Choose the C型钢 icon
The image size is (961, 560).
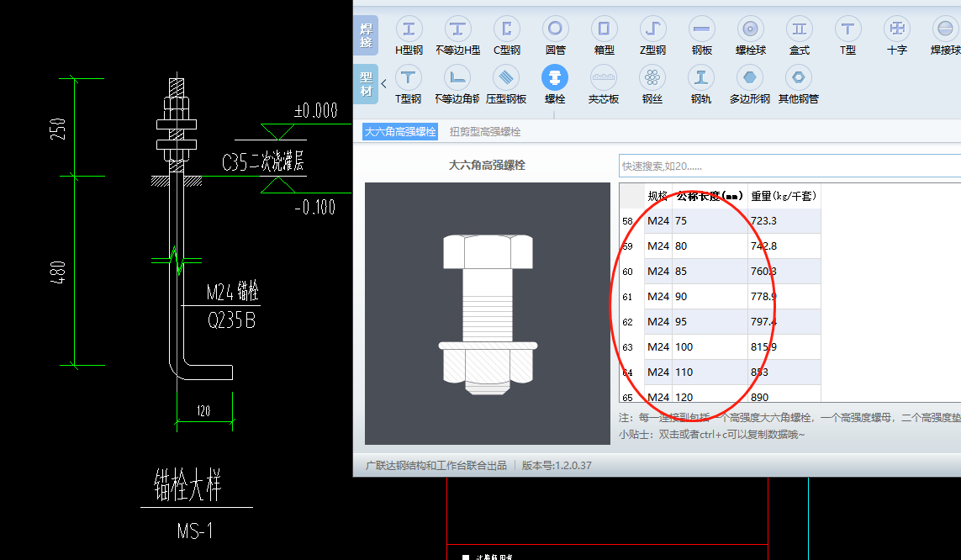pyautogui.click(x=506, y=29)
